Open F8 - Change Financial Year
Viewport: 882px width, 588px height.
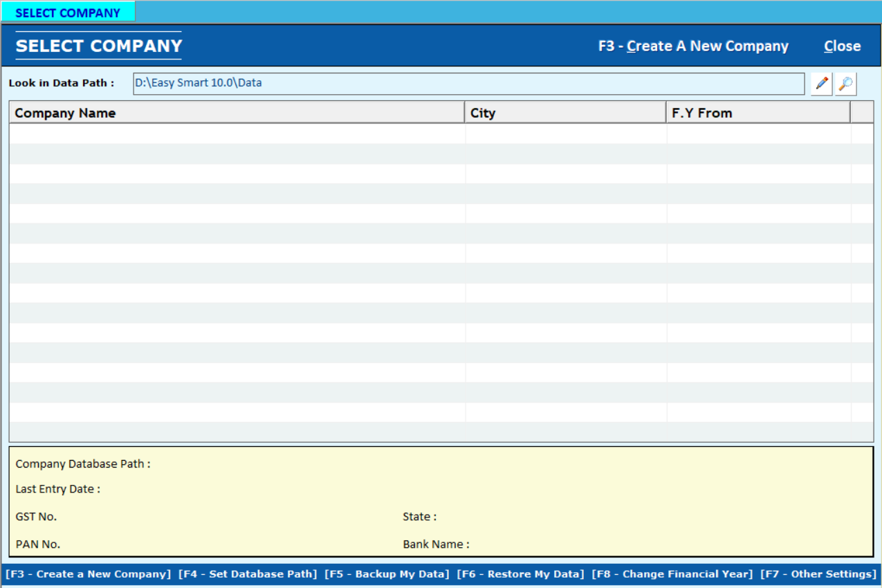(x=672, y=574)
